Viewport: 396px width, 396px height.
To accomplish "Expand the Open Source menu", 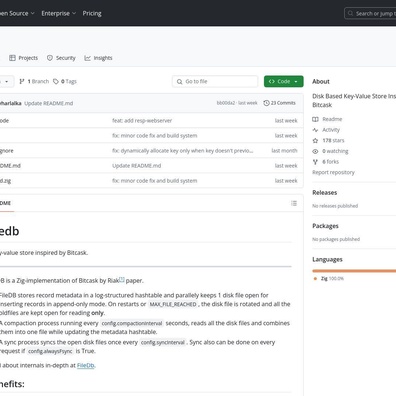I will point(17,13).
